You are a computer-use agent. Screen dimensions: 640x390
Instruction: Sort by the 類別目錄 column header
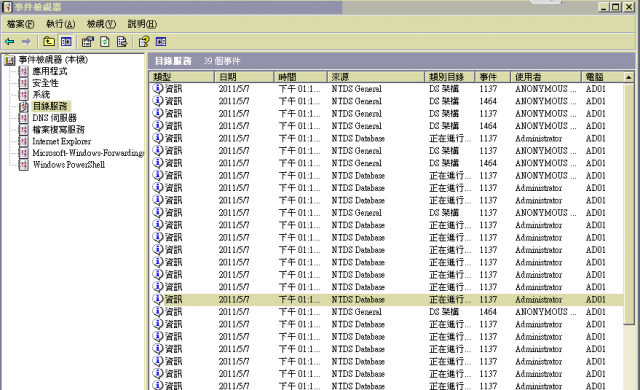450,77
